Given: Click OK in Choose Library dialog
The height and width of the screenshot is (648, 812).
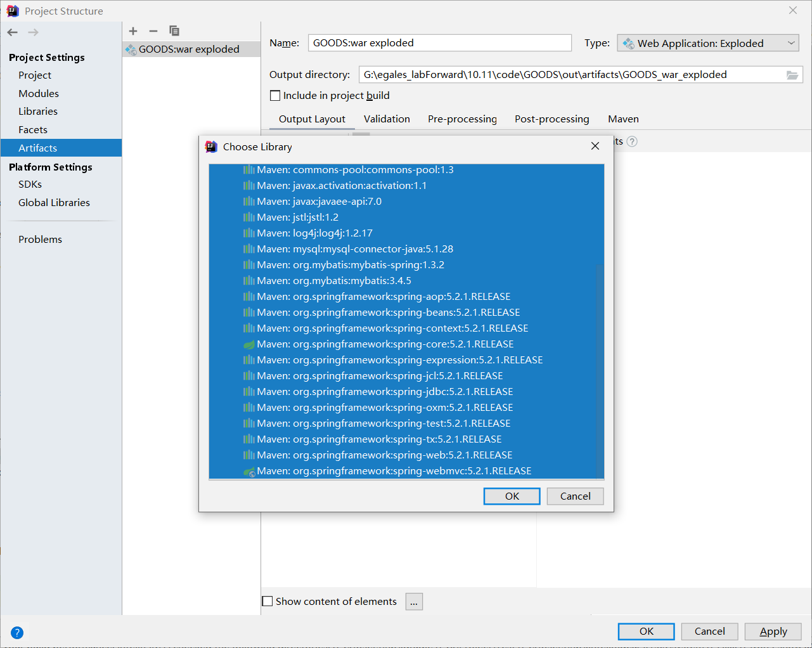Looking at the screenshot, I should [512, 496].
